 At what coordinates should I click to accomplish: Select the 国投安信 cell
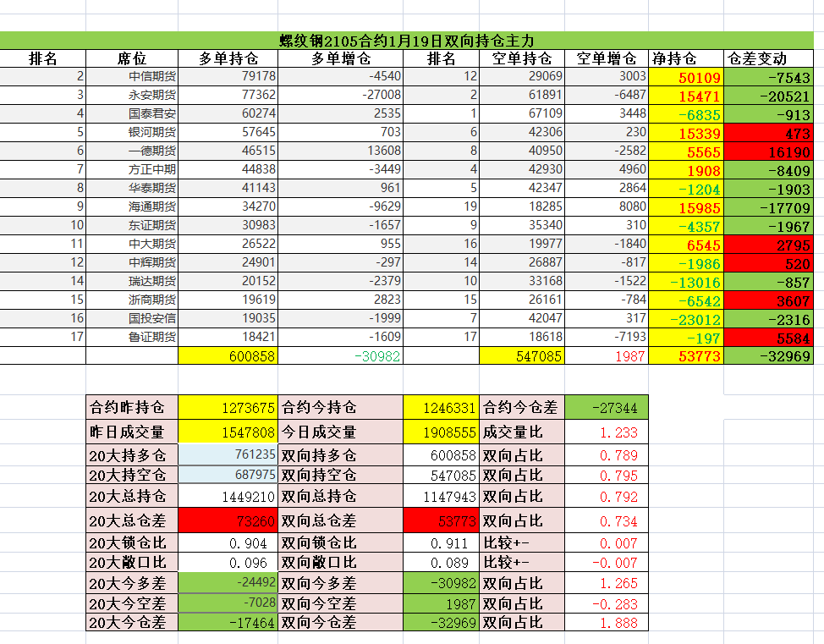(132, 318)
